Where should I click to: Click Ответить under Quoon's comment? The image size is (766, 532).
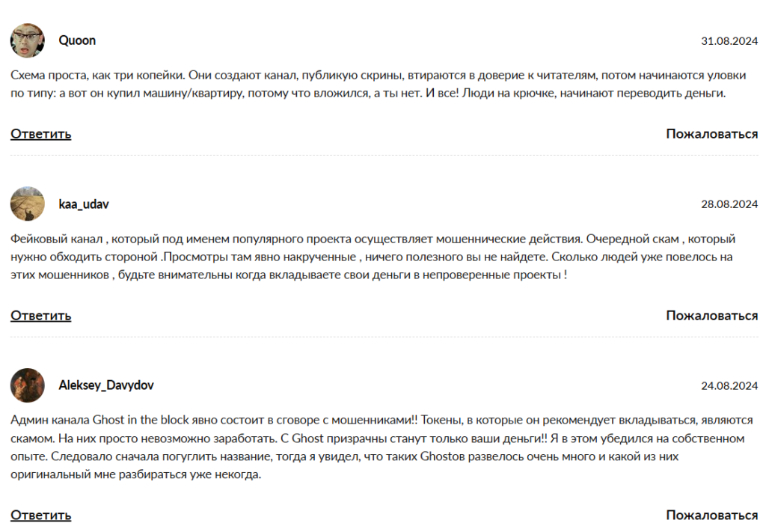click(x=41, y=134)
